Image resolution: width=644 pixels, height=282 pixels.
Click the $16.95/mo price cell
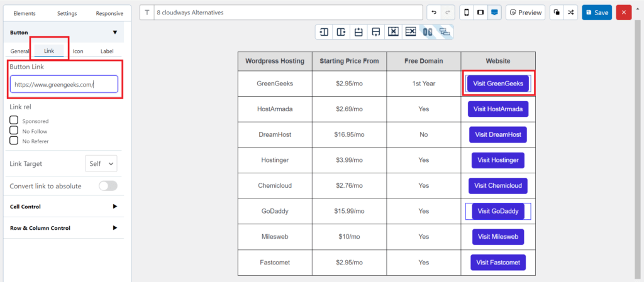(x=349, y=134)
